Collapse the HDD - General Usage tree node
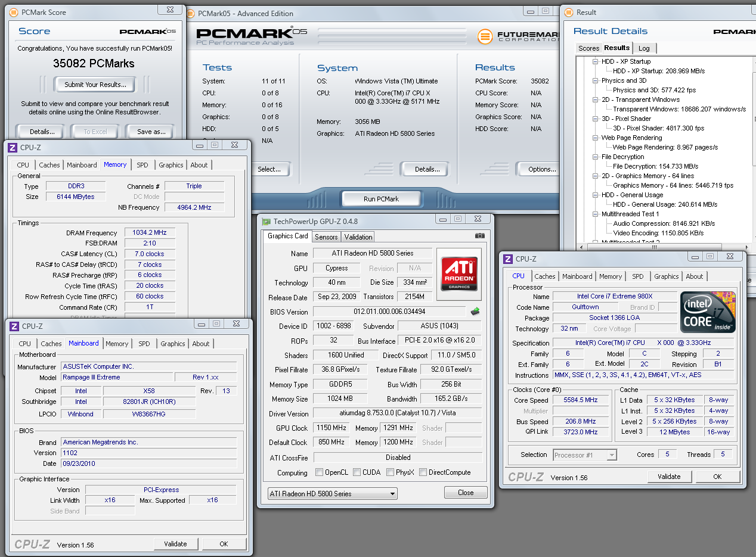Viewport: 756px width, 557px height. click(595, 195)
